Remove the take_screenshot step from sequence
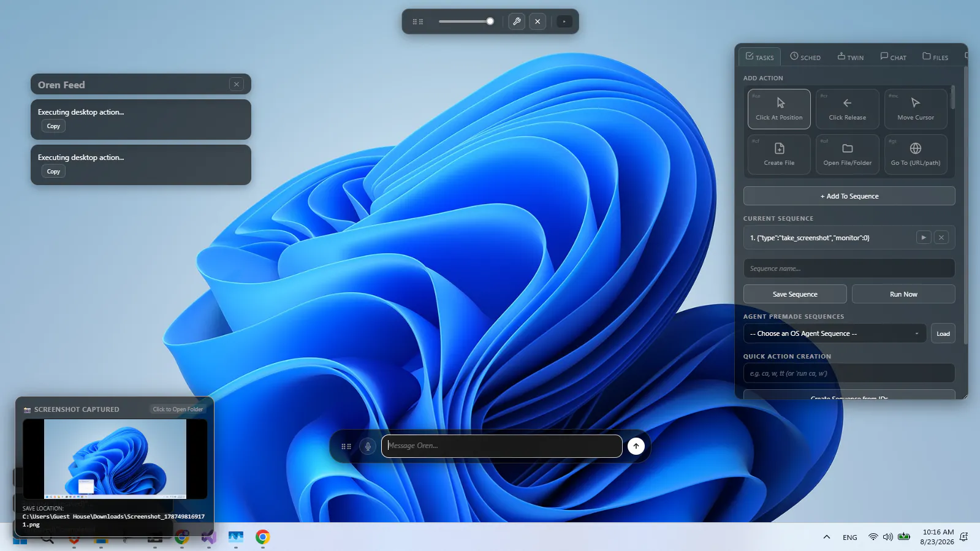This screenshot has width=980, height=551. click(x=941, y=237)
